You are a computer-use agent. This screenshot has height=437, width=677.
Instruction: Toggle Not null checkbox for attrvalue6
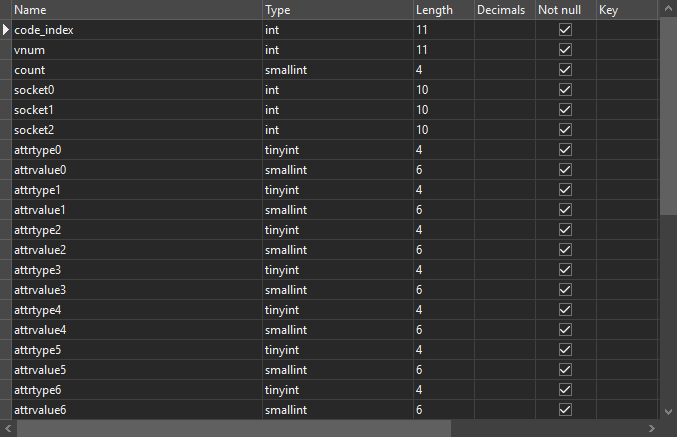pos(565,410)
